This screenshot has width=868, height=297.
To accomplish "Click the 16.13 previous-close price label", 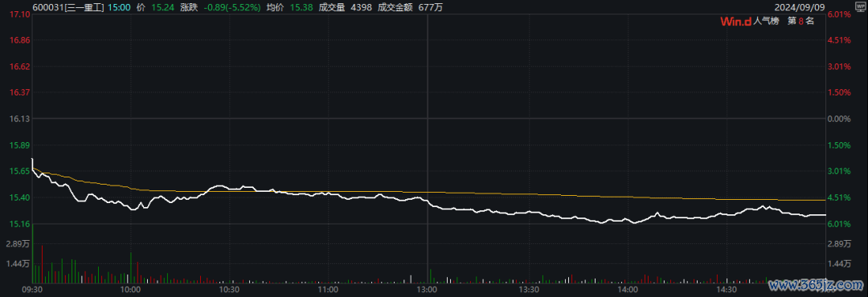I will [x=18, y=119].
